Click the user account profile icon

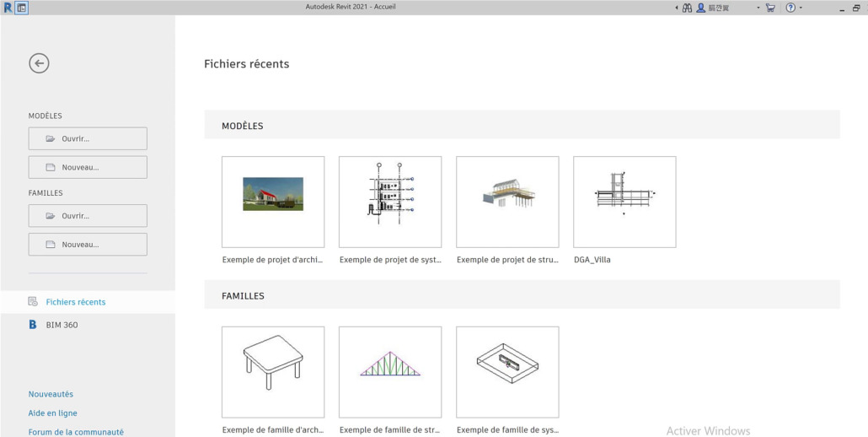click(x=701, y=8)
